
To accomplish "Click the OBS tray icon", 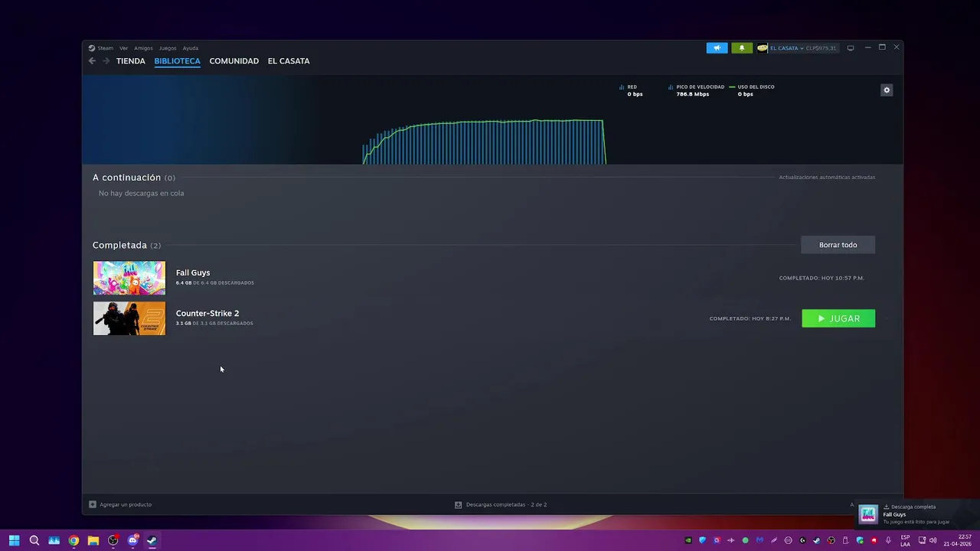I will pyautogui.click(x=831, y=540).
